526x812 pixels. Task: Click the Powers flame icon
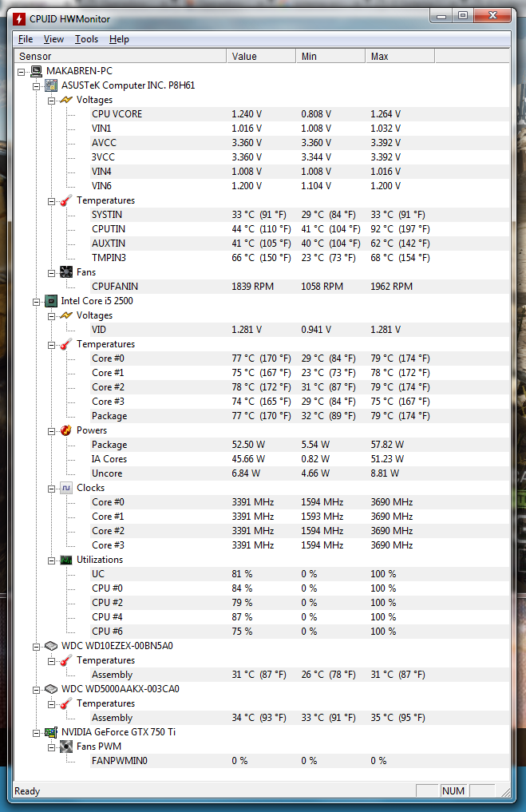coord(66,430)
